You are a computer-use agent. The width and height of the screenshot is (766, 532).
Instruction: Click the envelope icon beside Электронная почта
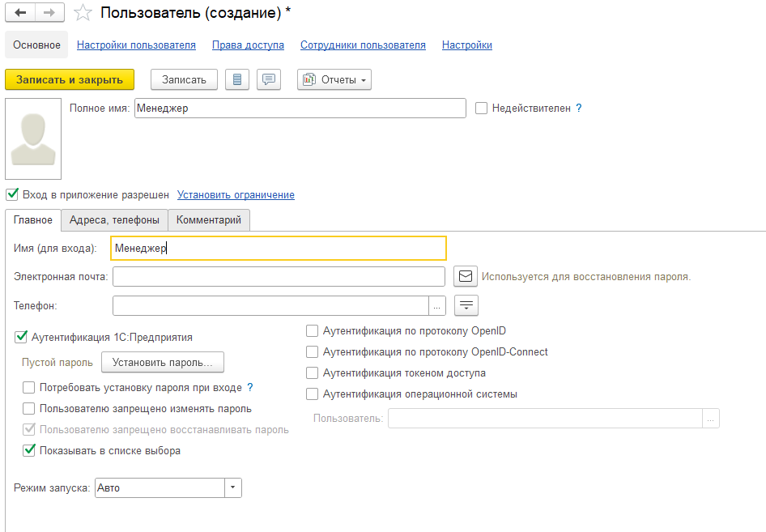pos(466,276)
